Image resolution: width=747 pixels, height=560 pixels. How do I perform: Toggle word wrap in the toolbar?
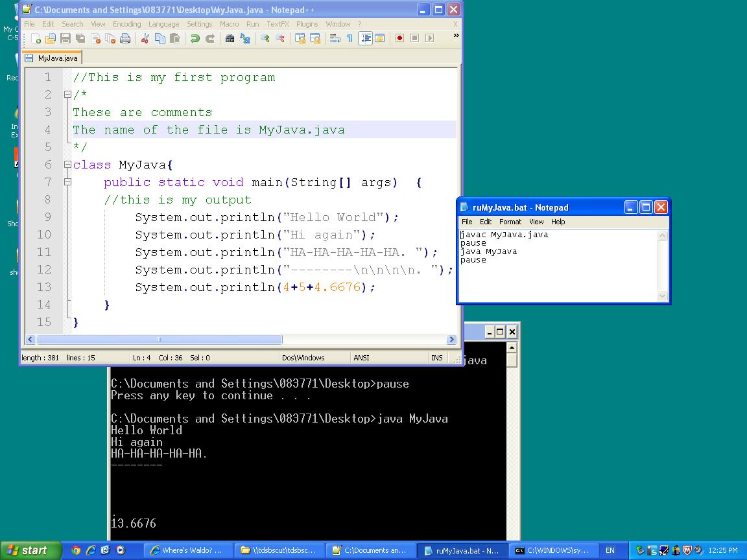pyautogui.click(x=335, y=39)
